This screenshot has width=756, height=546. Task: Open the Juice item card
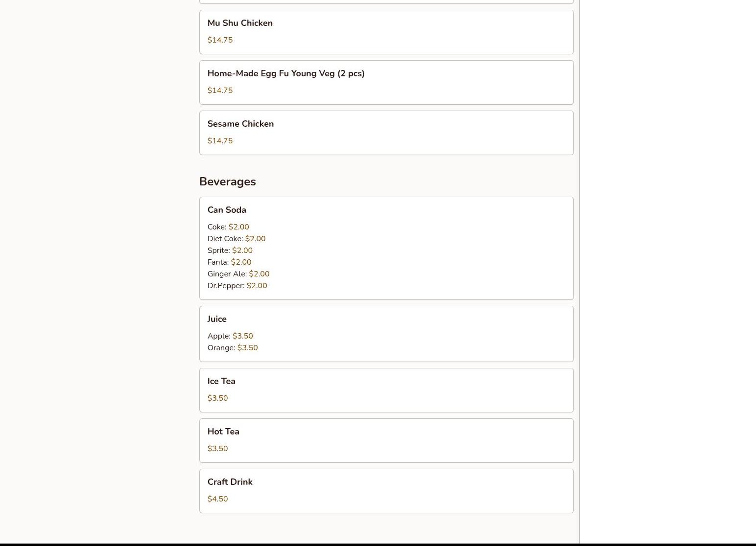tap(386, 334)
